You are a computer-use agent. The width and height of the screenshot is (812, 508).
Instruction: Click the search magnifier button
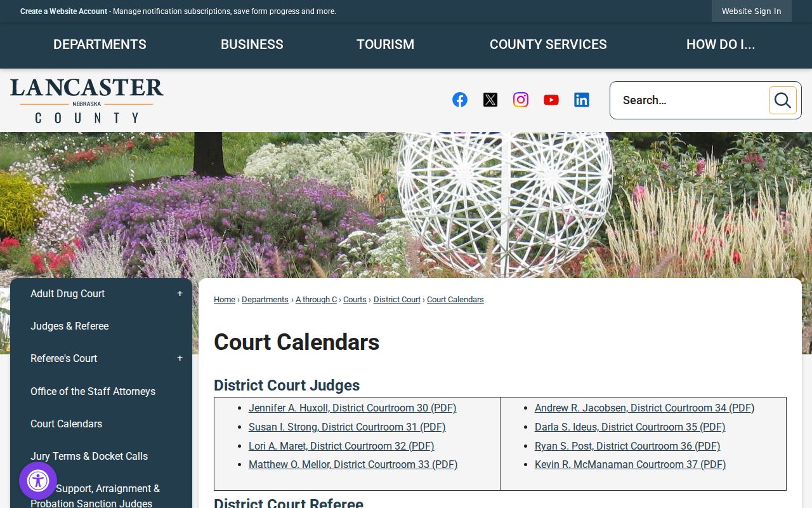coord(783,100)
